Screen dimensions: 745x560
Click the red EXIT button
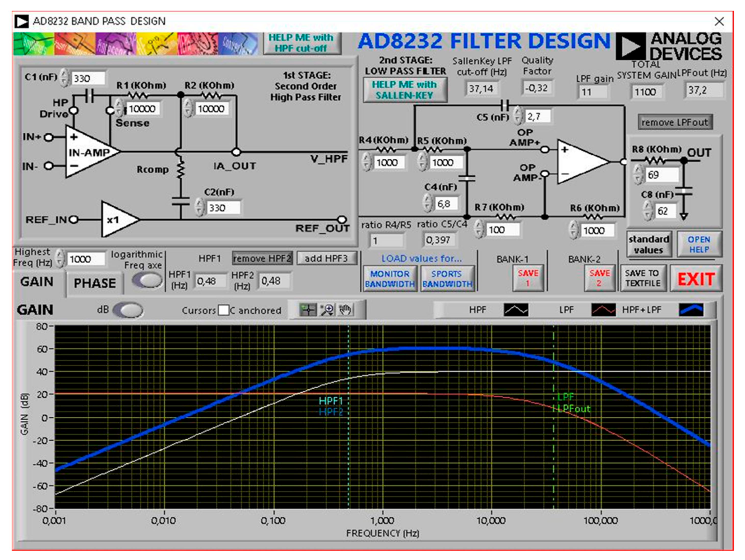click(696, 279)
